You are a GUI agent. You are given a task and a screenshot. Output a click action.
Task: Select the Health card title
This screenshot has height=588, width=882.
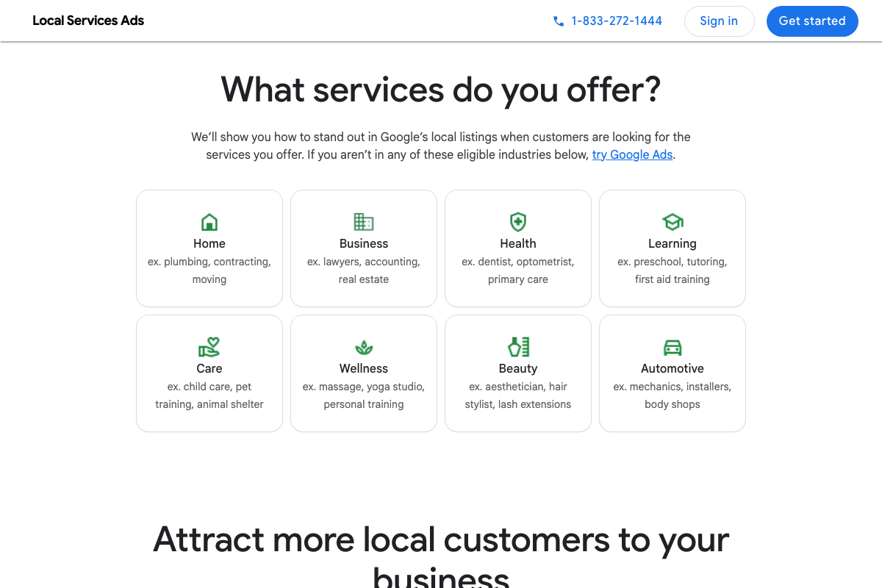(518, 243)
